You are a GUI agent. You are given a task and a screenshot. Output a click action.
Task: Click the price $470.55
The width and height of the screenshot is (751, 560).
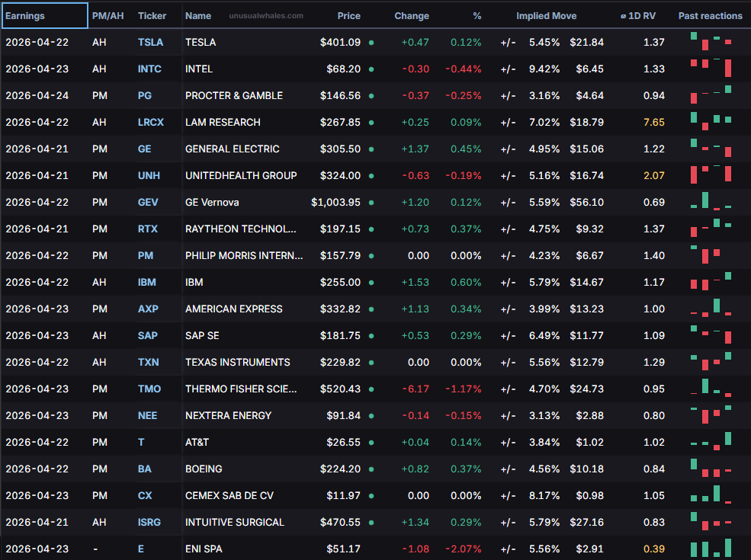340,523
